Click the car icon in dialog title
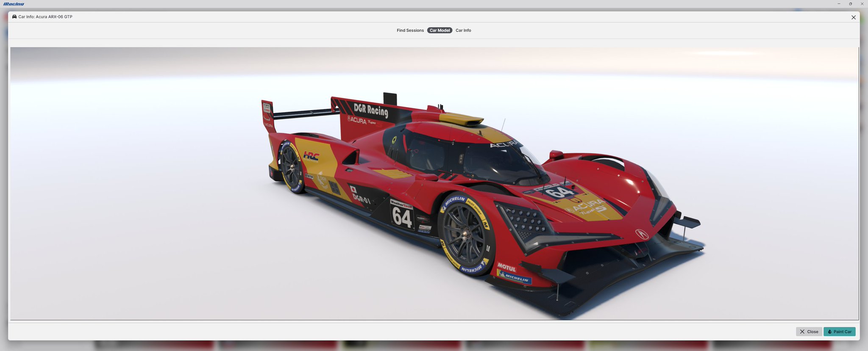The image size is (868, 351). click(14, 17)
